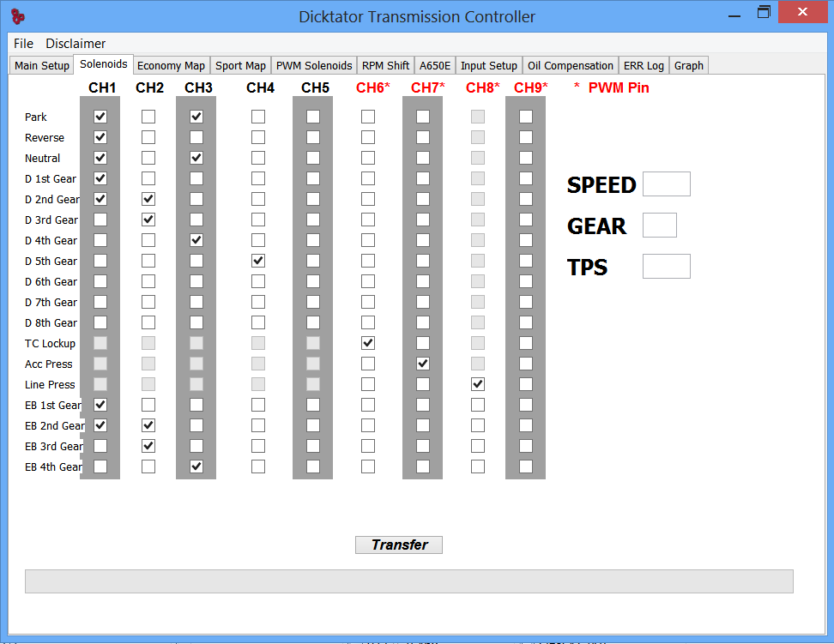
Task: Uncheck CH1 for D 1st Gear
Action: (x=100, y=178)
